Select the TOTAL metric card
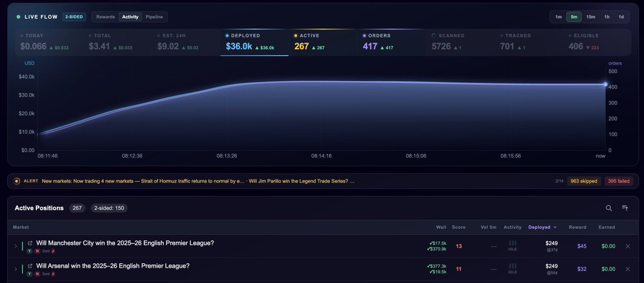Image resolution: width=644 pixels, height=283 pixels. pyautogui.click(x=117, y=42)
